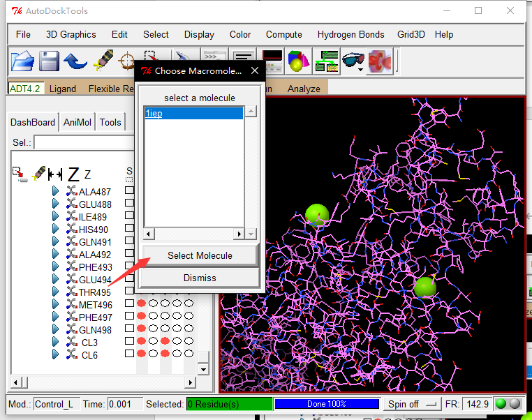Open the green network flowchart icon
Image resolution: width=532 pixels, height=420 pixels.
point(327,61)
